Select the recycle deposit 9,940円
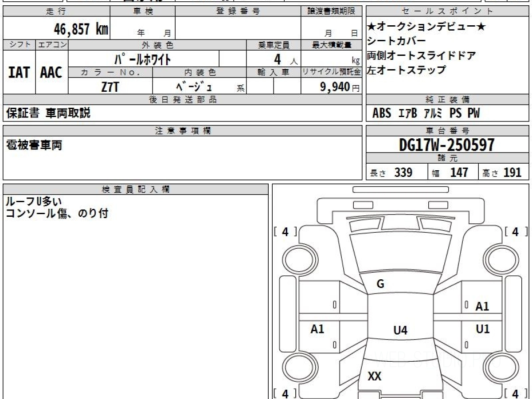 coord(340,87)
